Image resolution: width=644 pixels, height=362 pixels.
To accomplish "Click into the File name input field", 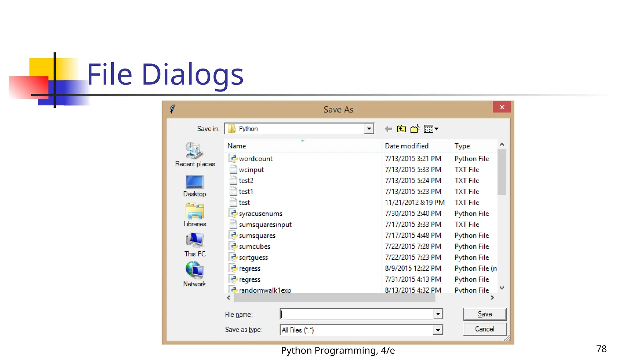I will tap(357, 314).
